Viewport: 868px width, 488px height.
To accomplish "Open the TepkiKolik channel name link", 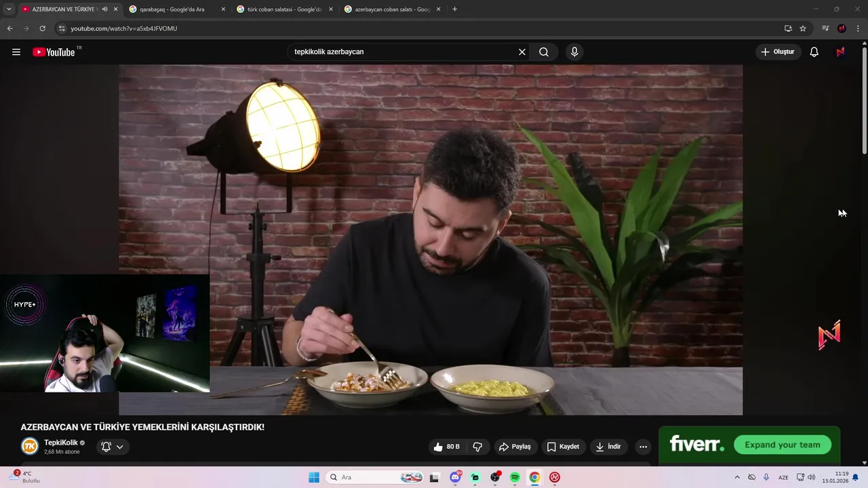I will [61, 443].
